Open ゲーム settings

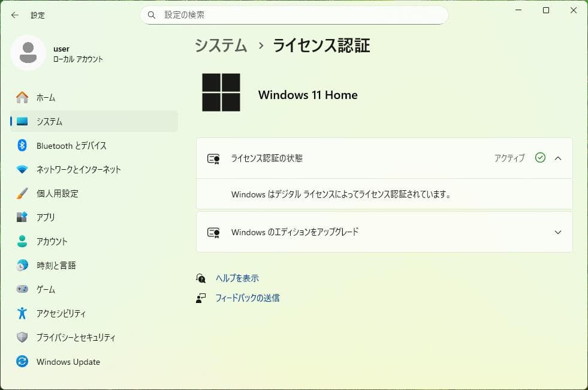(x=94, y=289)
